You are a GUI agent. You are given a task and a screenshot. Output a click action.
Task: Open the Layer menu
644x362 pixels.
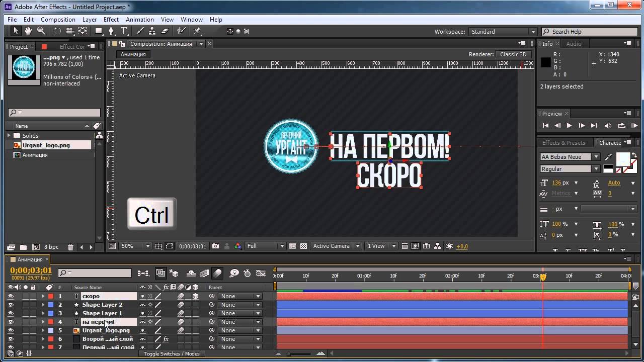(x=90, y=20)
